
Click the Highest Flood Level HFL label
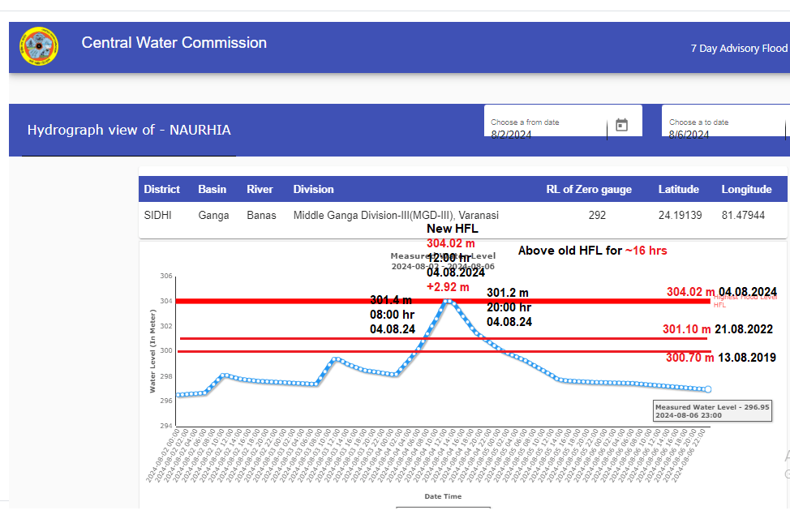pyautogui.click(x=745, y=301)
